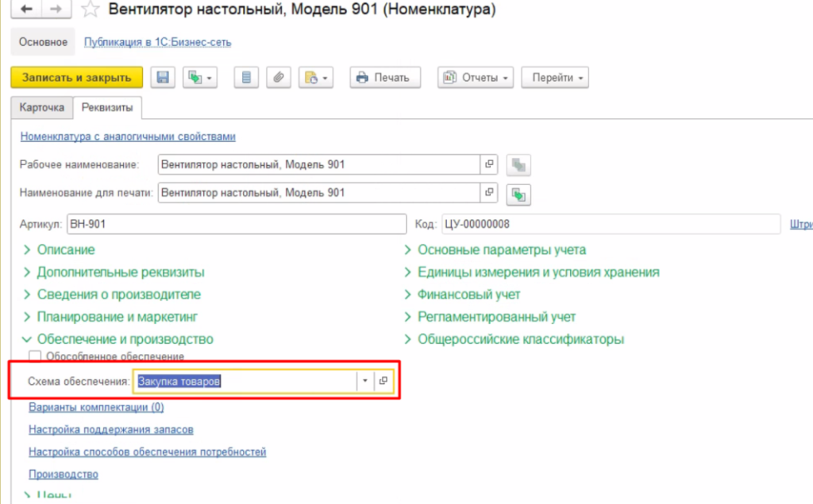Image resolution: width=813 pixels, height=504 pixels.
Task: Click the back navigation arrow
Action: pos(27,10)
